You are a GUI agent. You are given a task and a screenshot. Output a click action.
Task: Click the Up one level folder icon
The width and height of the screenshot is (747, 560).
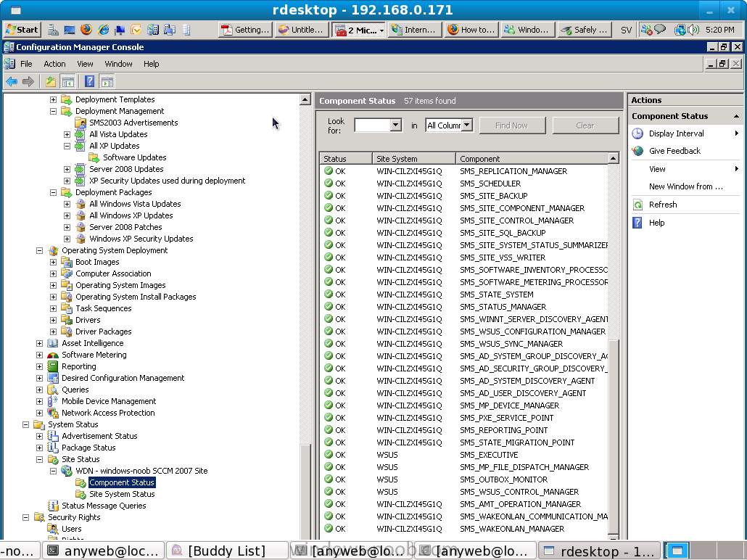pos(51,82)
